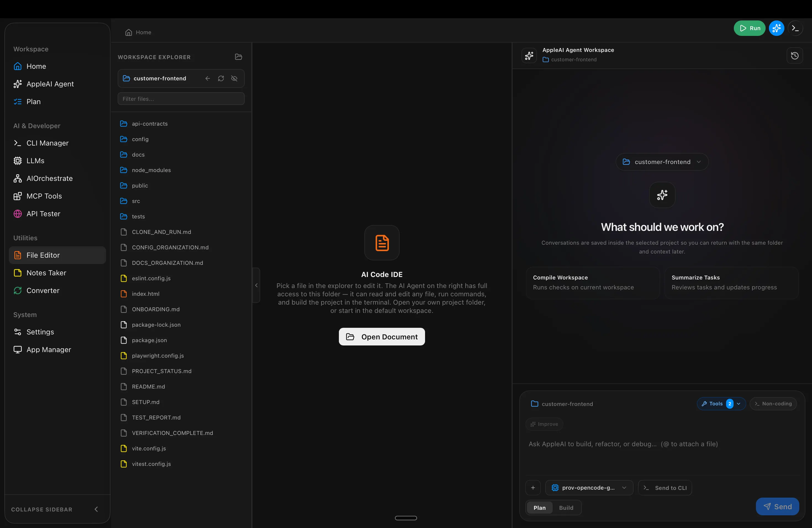The height and width of the screenshot is (528, 812).
Task: Expand the config folder
Action: pyautogui.click(x=181, y=139)
